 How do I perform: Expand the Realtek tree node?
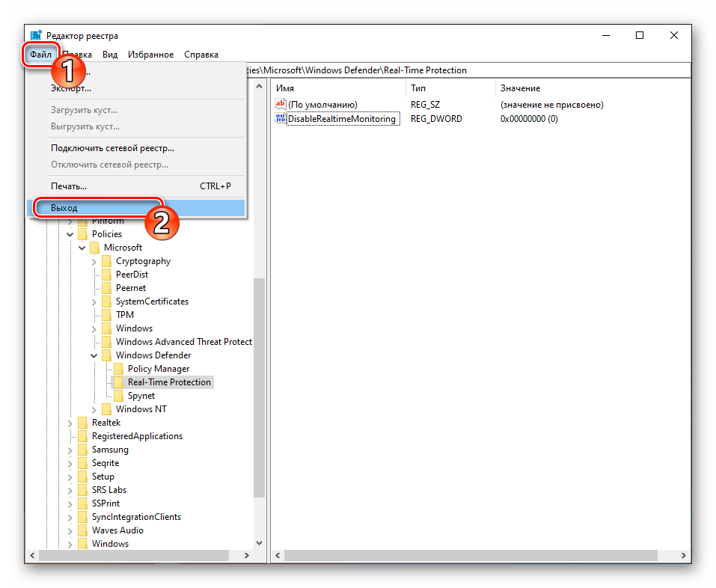70,423
